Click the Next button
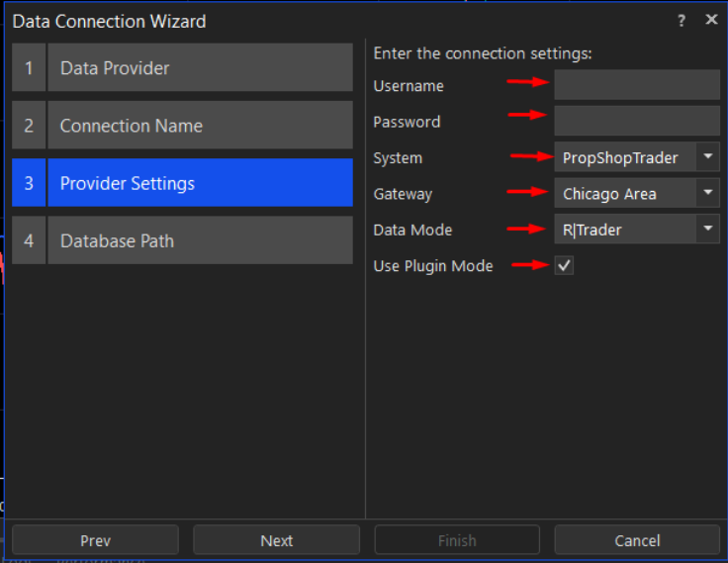Image resolution: width=728 pixels, height=563 pixels. tap(276, 540)
